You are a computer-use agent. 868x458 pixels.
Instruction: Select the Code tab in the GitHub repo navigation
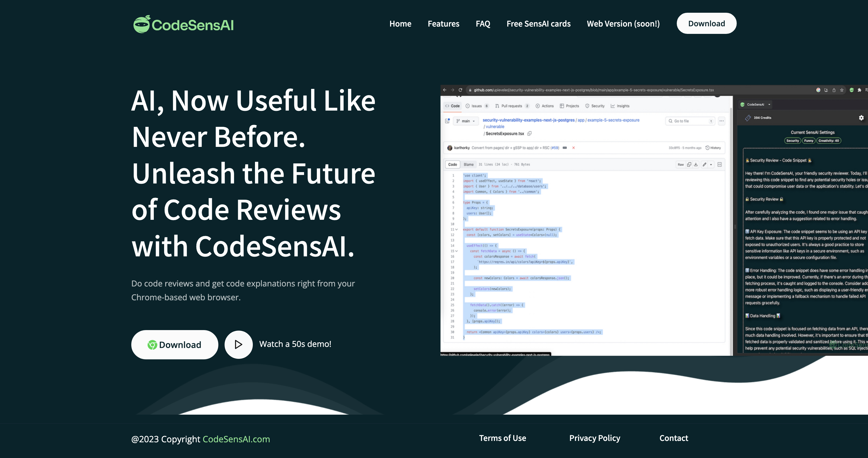tap(452, 106)
